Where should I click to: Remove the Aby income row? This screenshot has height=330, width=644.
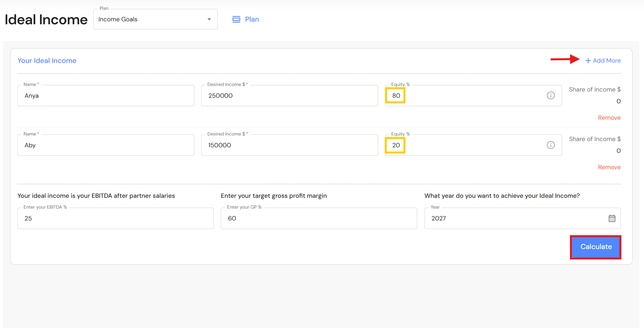click(x=609, y=167)
